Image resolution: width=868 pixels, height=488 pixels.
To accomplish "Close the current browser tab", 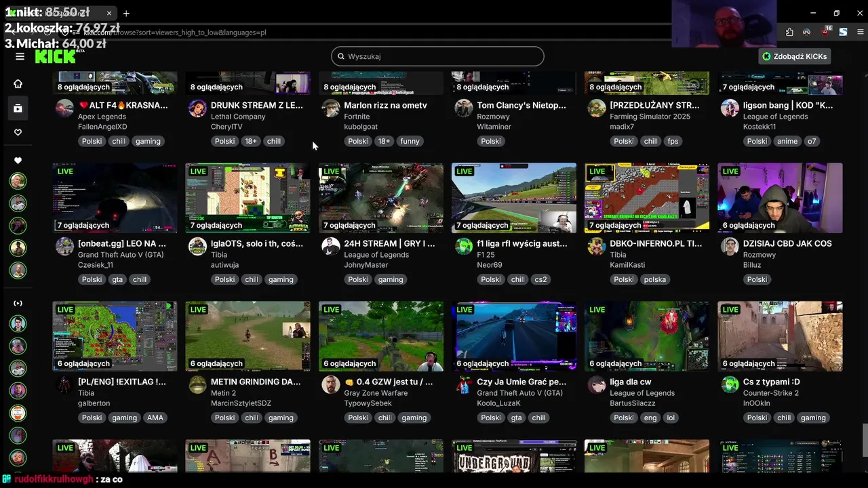I will [x=109, y=13].
